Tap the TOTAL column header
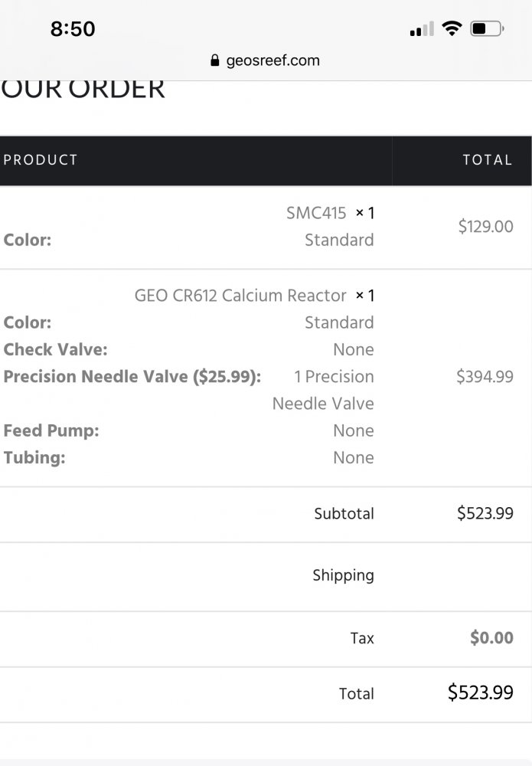This screenshot has width=532, height=766. 487,160
